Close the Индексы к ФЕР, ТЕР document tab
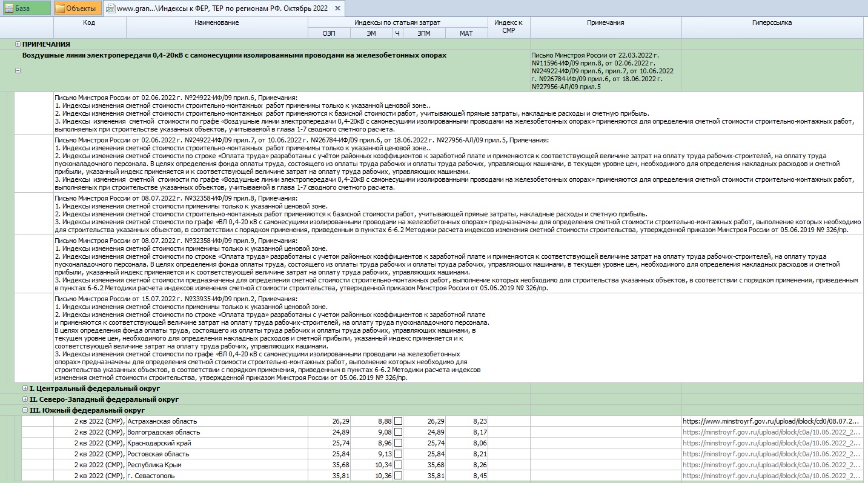The image size is (868, 483). (x=338, y=8)
